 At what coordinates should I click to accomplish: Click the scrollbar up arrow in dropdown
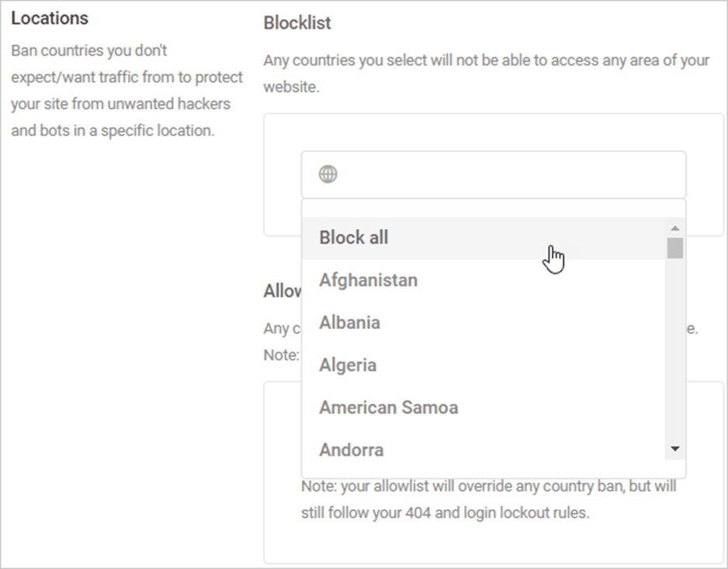click(675, 227)
